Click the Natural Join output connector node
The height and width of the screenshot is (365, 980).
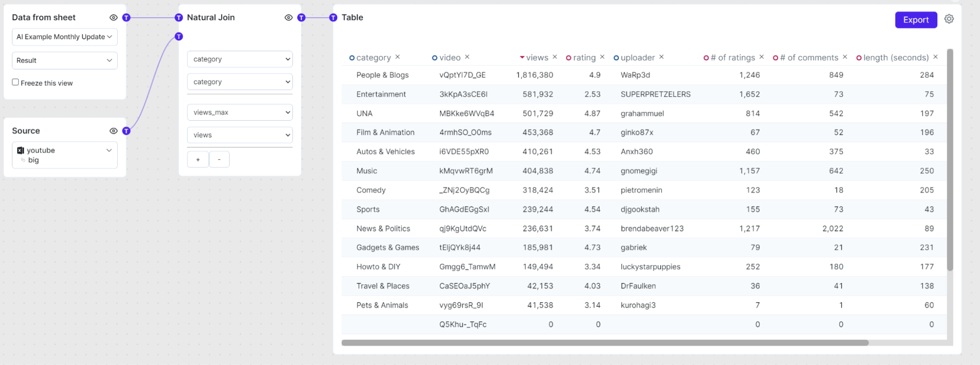tap(302, 18)
